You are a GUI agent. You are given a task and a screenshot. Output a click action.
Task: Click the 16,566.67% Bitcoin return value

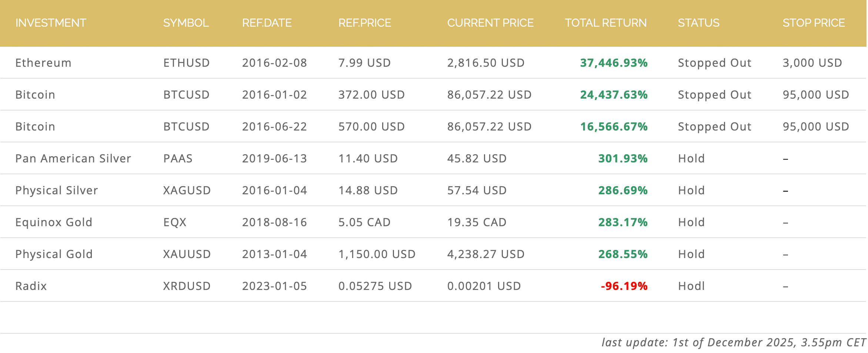[x=613, y=127]
